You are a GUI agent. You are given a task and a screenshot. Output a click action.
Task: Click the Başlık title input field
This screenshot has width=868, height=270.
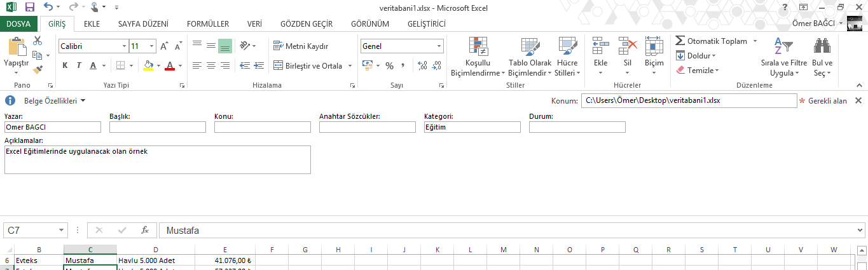[x=157, y=127]
